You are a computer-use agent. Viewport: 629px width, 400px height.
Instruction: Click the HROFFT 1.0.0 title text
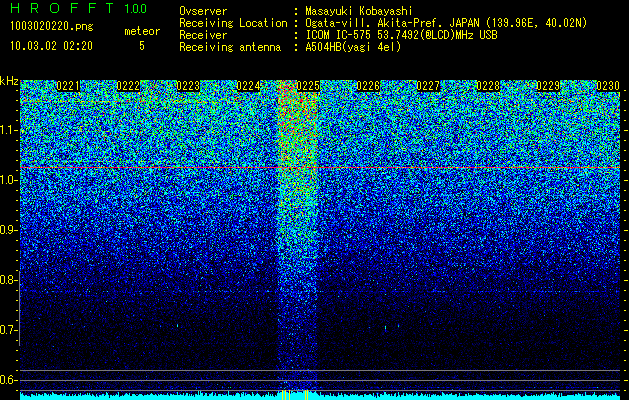pos(79,8)
